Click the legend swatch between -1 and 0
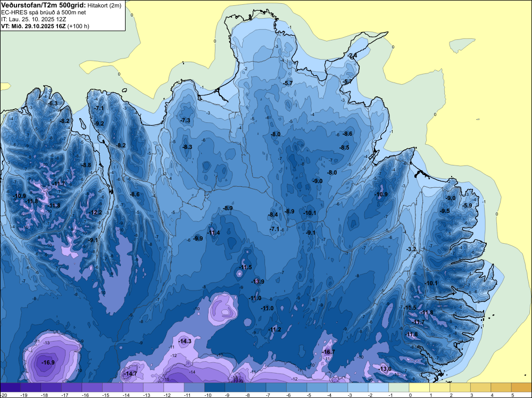 coord(399,387)
